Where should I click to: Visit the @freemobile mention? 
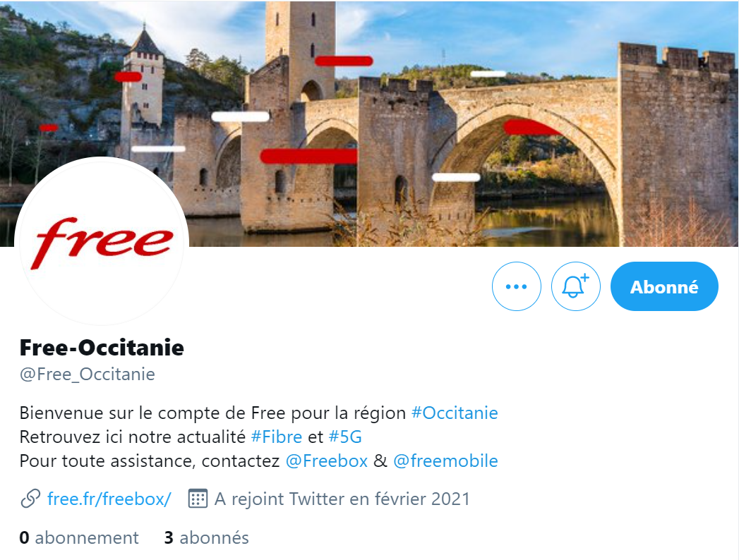click(x=445, y=461)
